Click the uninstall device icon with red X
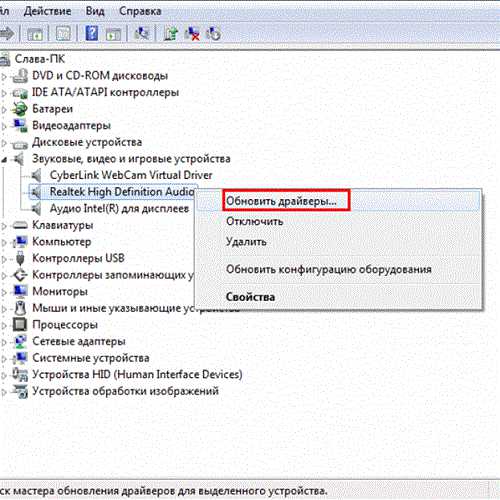 point(192,34)
